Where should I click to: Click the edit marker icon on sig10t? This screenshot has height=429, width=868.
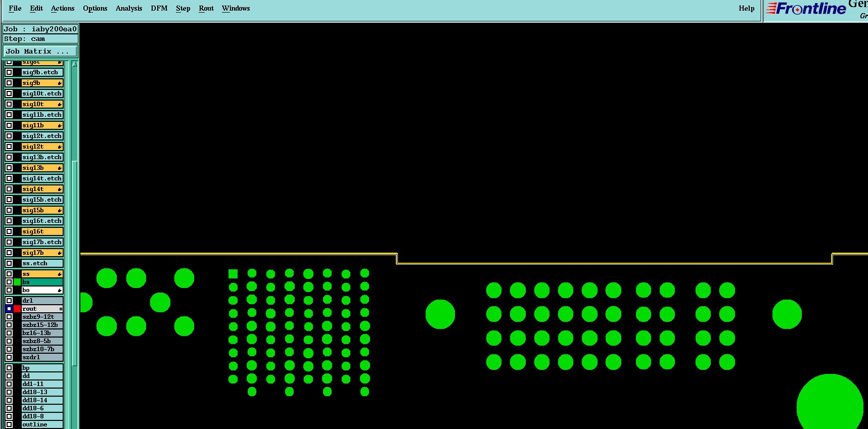click(60, 104)
